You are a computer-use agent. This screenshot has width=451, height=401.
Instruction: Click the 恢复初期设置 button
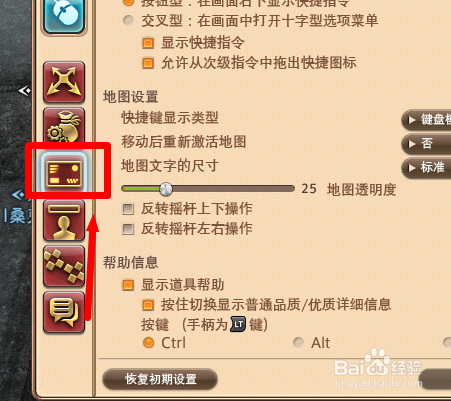[x=160, y=379]
